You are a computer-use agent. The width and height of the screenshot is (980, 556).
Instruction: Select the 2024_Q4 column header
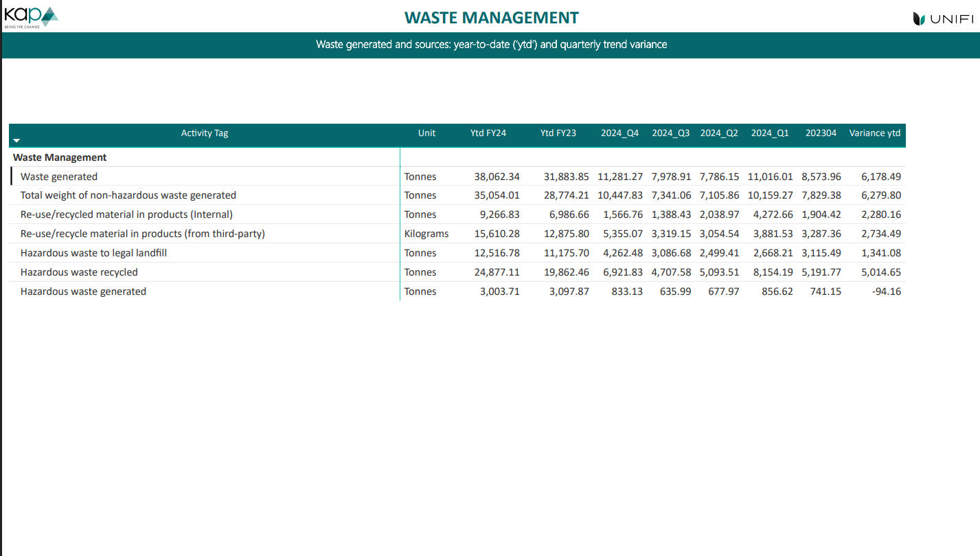(x=620, y=133)
